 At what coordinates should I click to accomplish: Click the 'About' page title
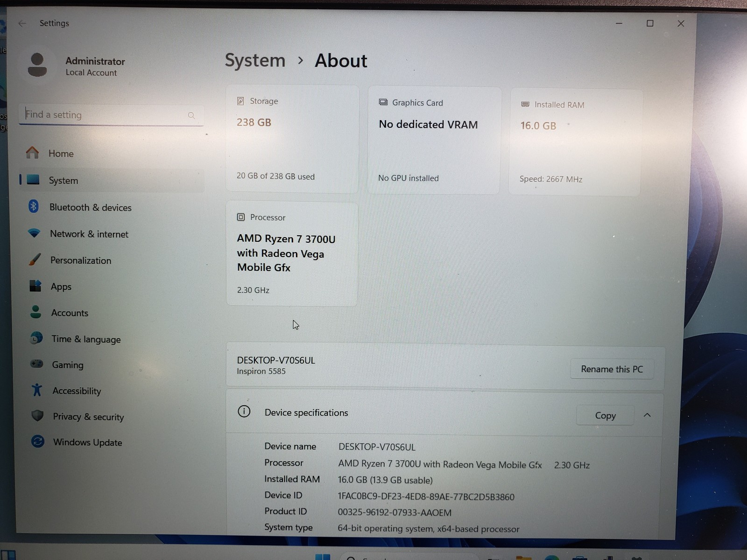point(341,61)
